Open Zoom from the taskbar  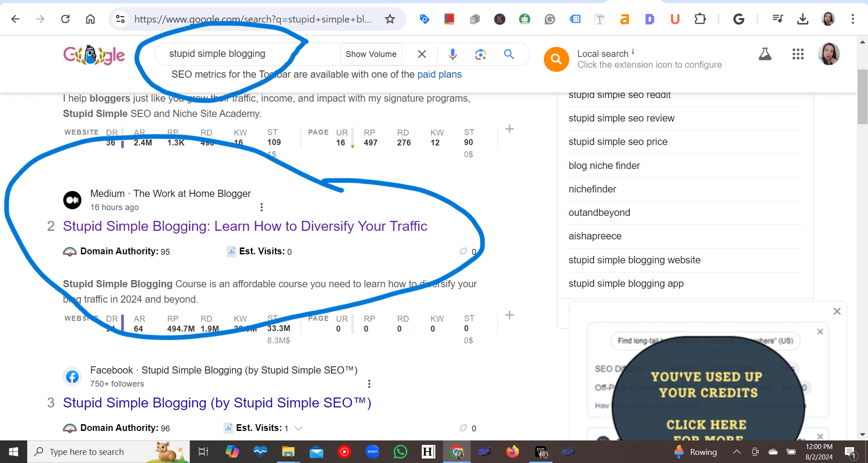373,452
